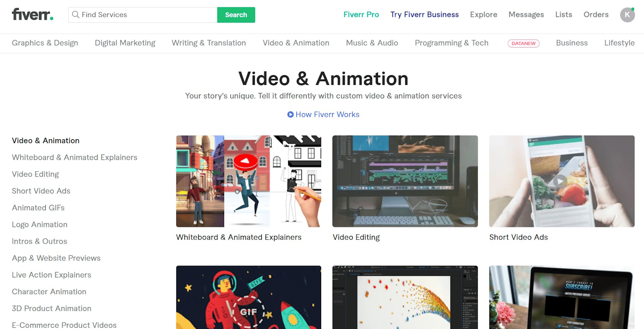Go to Messages

click(526, 14)
